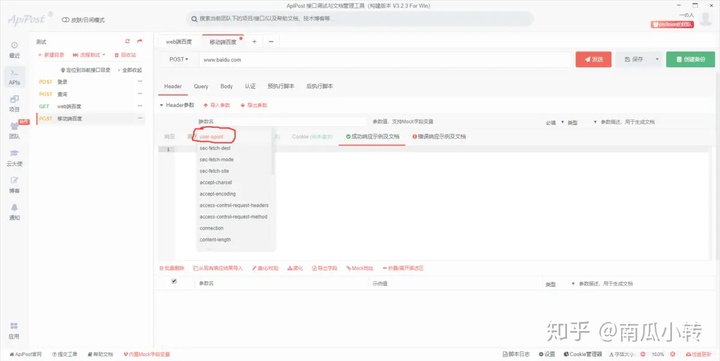Switch to the 后执行脚本 tab
720x361 pixels.
click(x=320, y=86)
